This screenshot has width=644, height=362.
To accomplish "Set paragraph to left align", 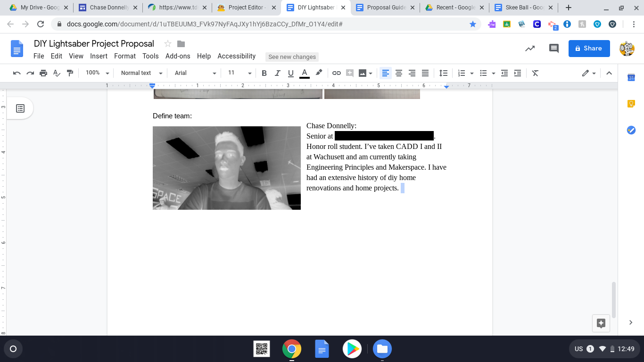I will pos(386,73).
